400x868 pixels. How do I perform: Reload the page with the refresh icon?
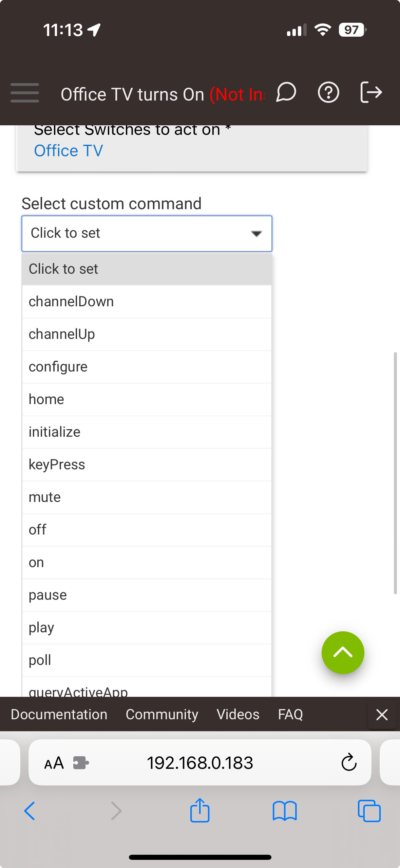(349, 762)
